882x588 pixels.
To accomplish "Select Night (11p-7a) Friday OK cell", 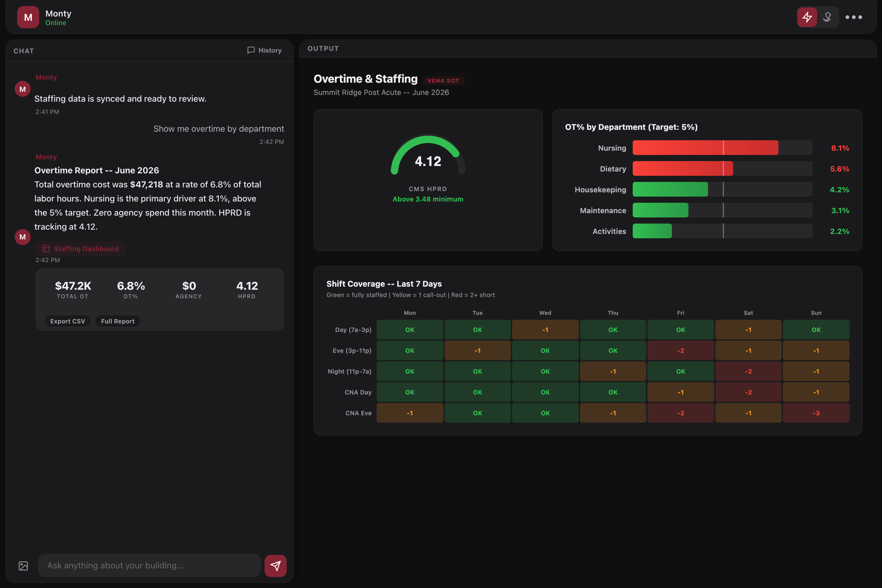I will click(x=680, y=371).
